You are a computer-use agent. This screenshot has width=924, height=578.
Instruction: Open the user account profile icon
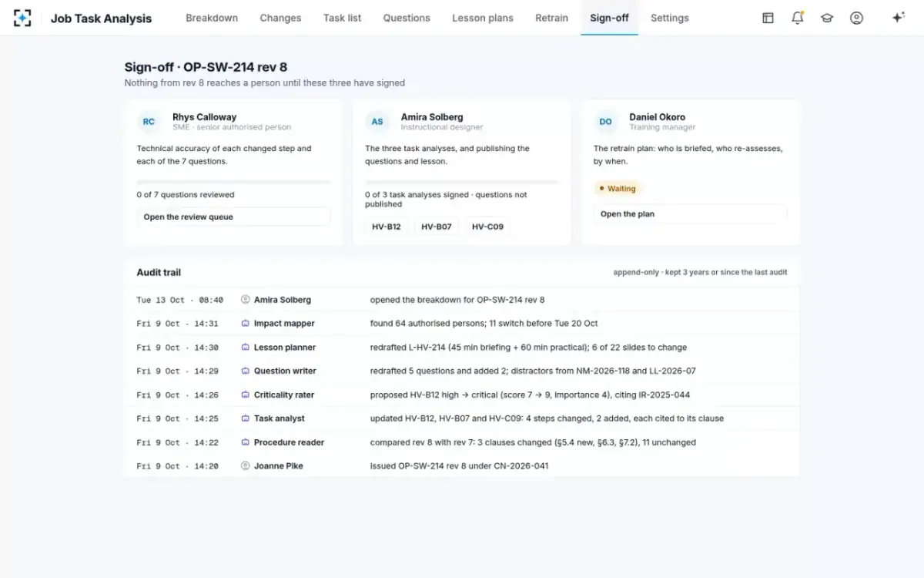point(856,18)
